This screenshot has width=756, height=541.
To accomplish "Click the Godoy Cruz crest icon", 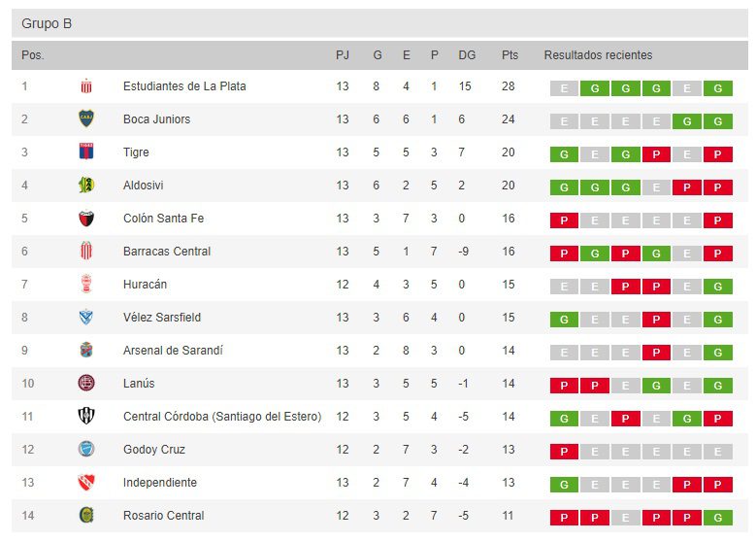I will (x=85, y=450).
